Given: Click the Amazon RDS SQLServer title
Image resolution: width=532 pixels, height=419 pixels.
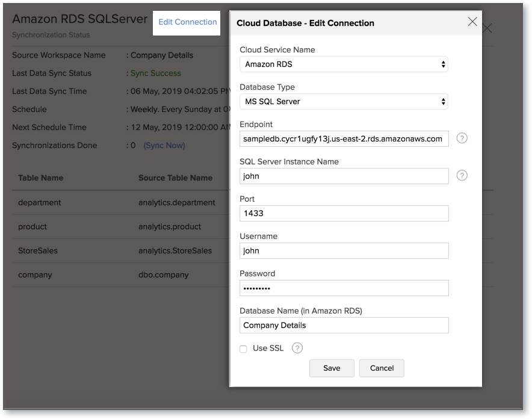Looking at the screenshot, I should click(x=80, y=19).
